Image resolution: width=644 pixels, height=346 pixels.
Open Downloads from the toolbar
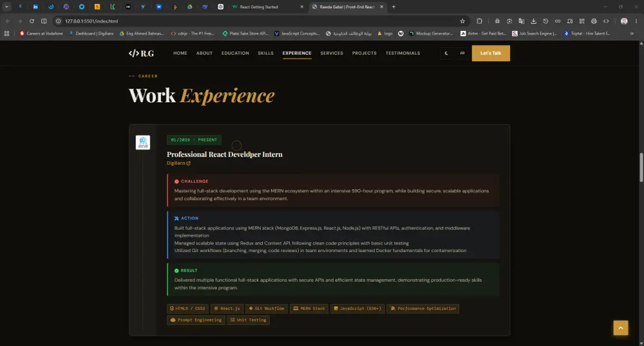coord(533,21)
